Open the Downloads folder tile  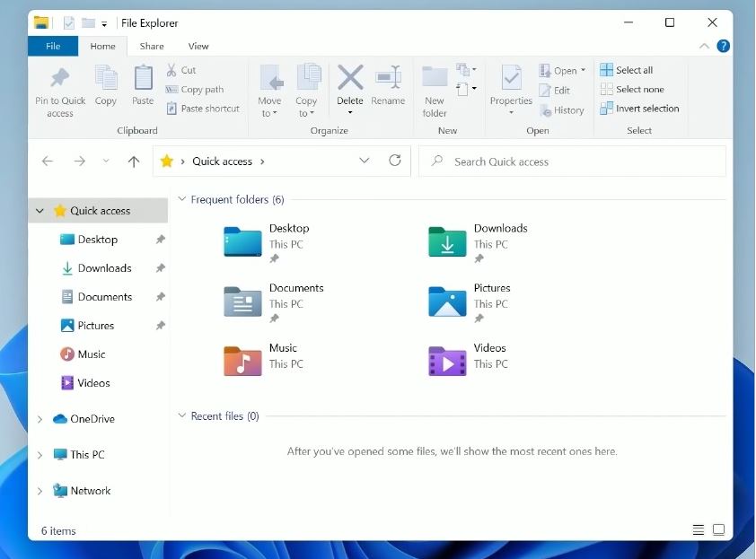pyautogui.click(x=479, y=243)
